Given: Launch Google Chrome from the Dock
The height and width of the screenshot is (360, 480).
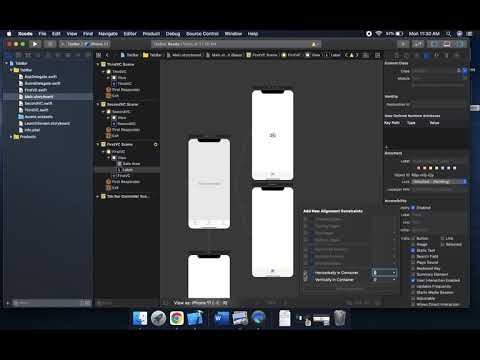Looking at the screenshot, I should (177, 318).
